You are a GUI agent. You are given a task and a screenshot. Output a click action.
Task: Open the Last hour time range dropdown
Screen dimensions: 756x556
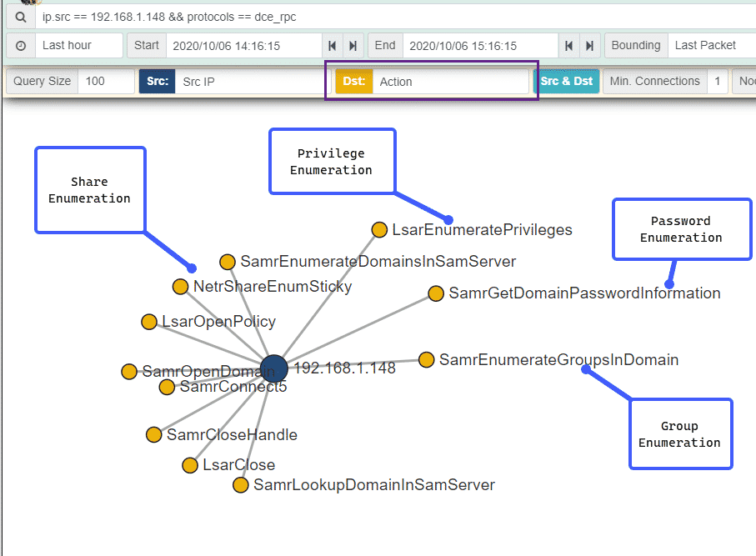pos(79,46)
